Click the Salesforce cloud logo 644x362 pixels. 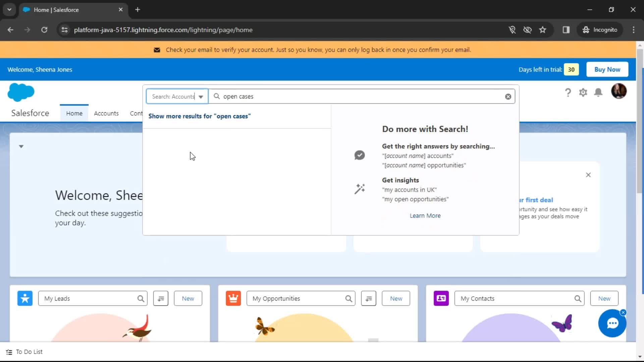click(x=21, y=92)
